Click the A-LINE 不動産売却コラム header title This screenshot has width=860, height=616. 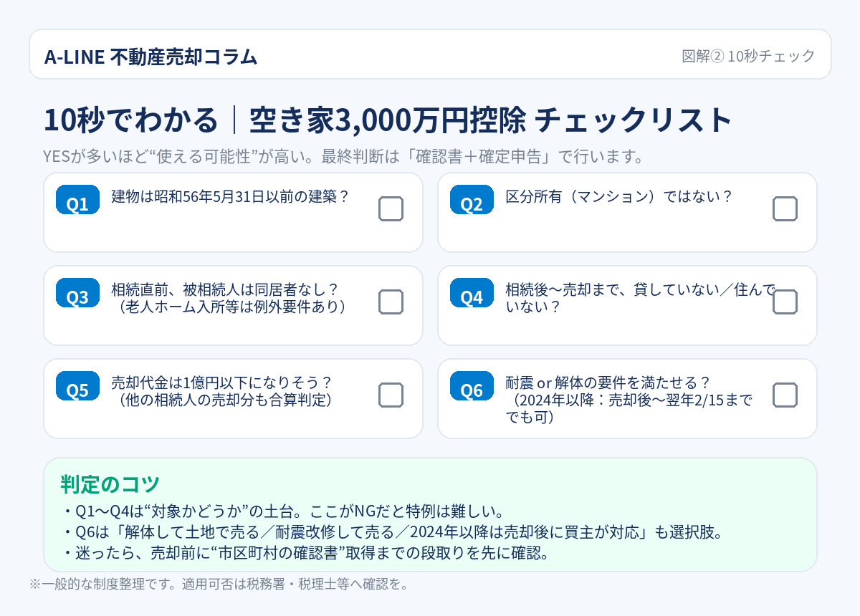pyautogui.click(x=150, y=57)
